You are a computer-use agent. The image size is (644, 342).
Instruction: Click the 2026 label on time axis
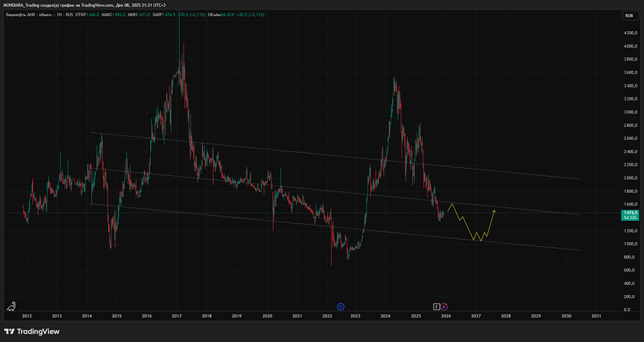point(446,316)
